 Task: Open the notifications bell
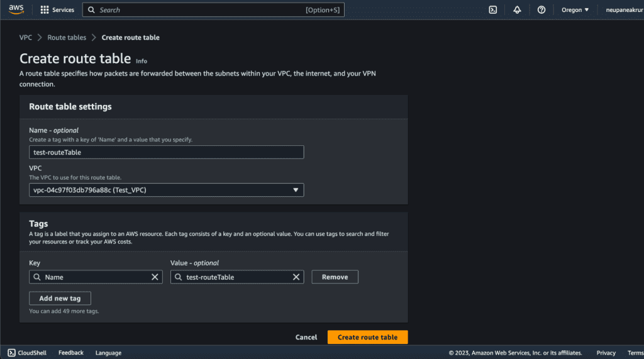(517, 10)
